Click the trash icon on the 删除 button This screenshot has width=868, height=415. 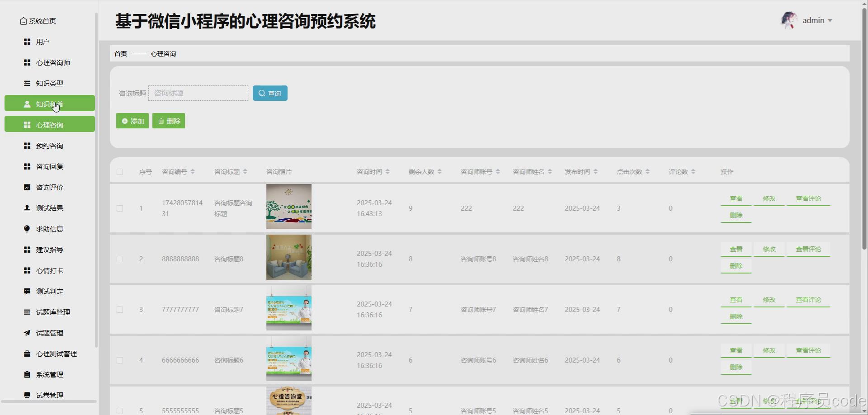point(161,121)
